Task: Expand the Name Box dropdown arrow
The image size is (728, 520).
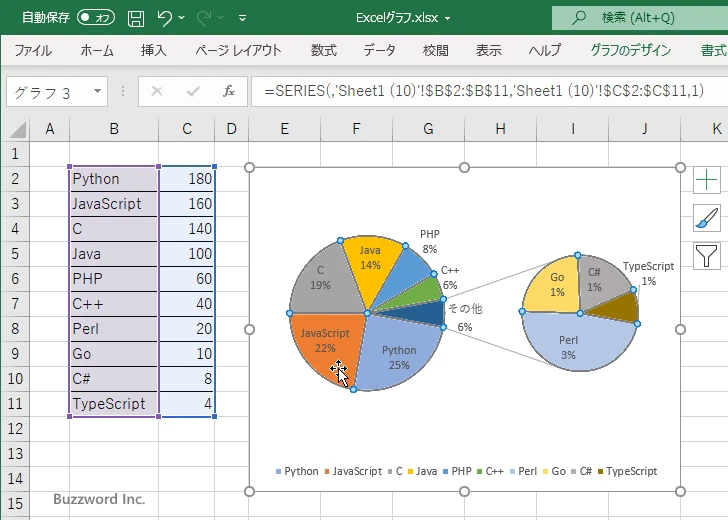Action: tap(97, 91)
